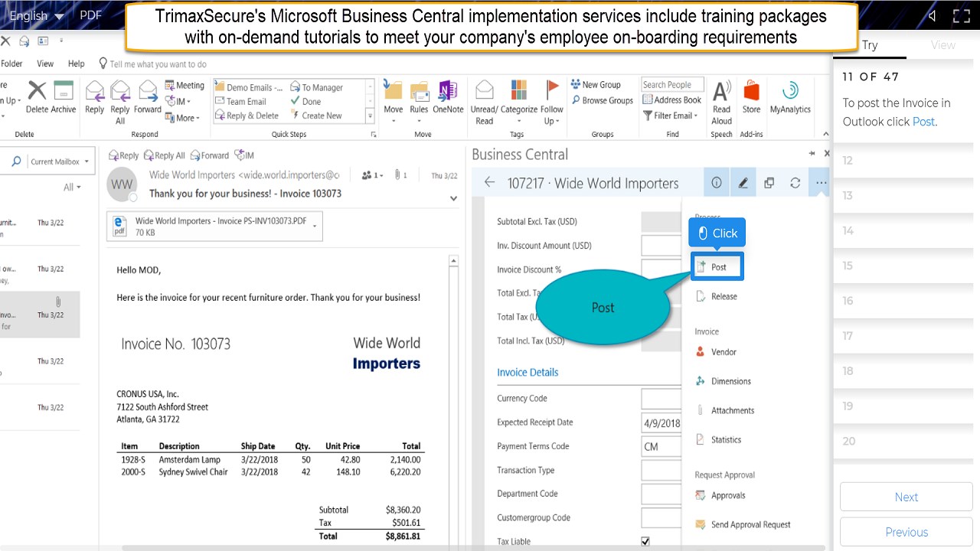Click the Expected Receipt Date field
Screen dimensions: 980x551
[661, 422]
